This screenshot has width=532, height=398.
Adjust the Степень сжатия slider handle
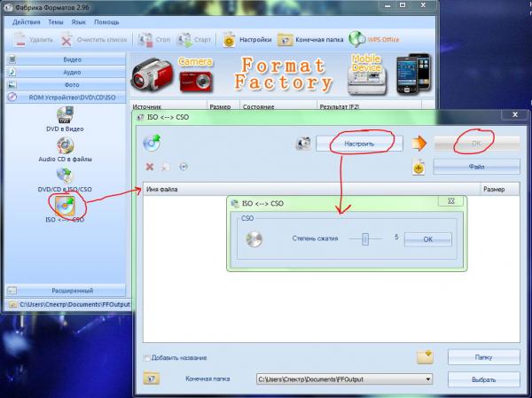[365, 238]
